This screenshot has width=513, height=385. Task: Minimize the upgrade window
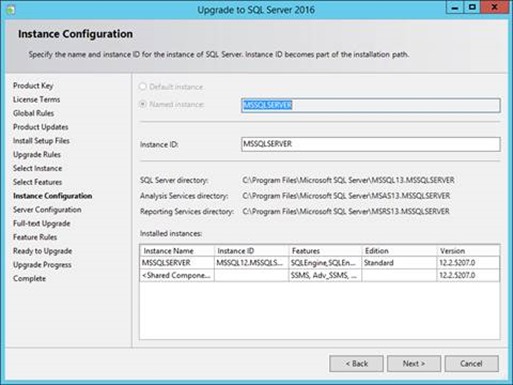[x=454, y=7]
